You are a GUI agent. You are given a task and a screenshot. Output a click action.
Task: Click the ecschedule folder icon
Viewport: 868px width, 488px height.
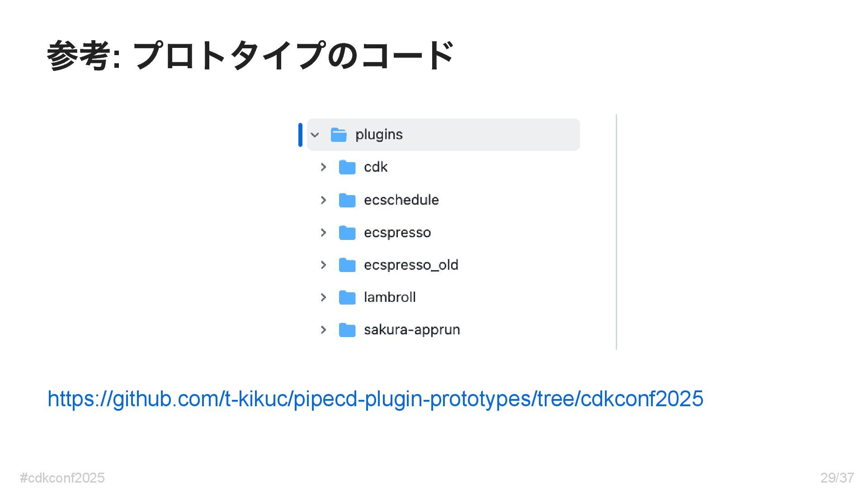click(x=347, y=200)
